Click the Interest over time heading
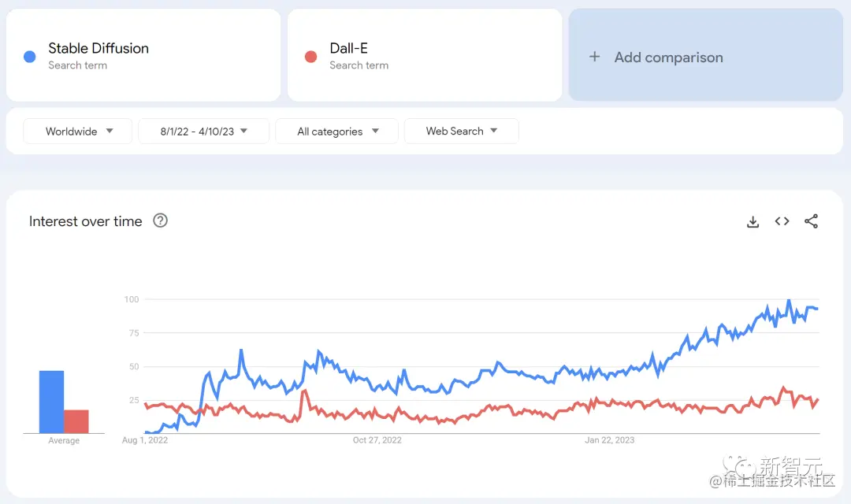851x504 pixels. point(85,221)
